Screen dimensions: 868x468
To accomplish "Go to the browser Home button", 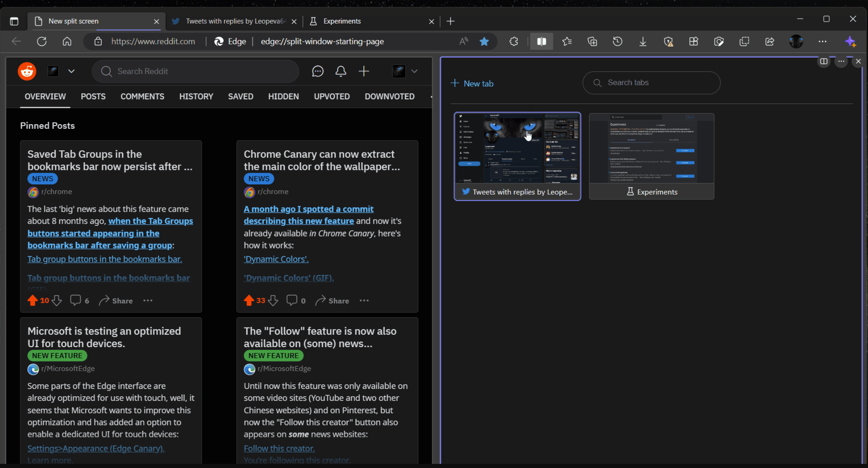I will pyautogui.click(x=67, y=41).
